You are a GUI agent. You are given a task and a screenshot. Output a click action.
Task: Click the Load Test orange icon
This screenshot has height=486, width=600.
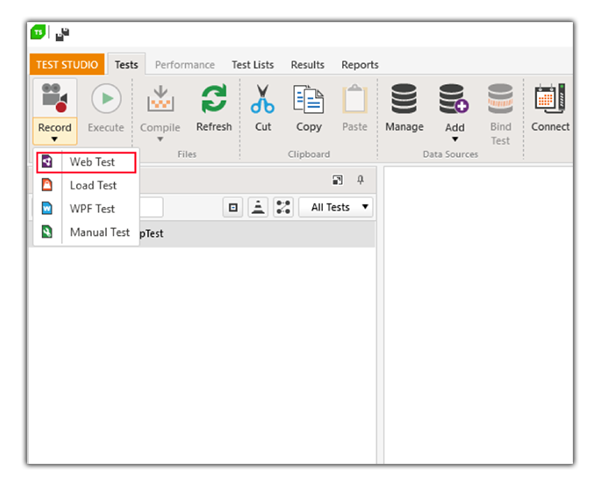click(47, 185)
